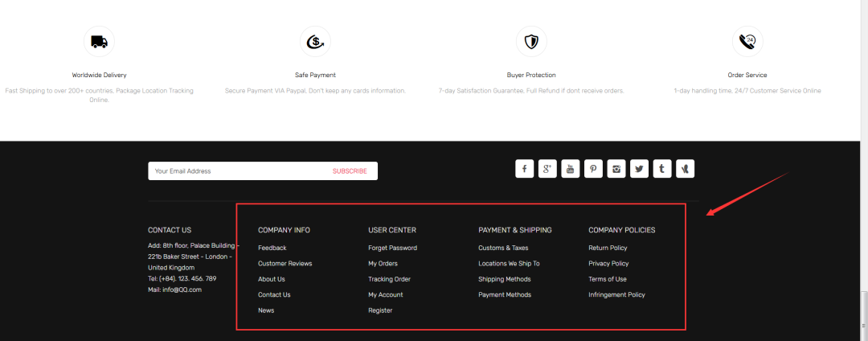Click the PAYMENT & SHIPPING column heading
This screenshot has height=341, width=868.
(x=515, y=230)
